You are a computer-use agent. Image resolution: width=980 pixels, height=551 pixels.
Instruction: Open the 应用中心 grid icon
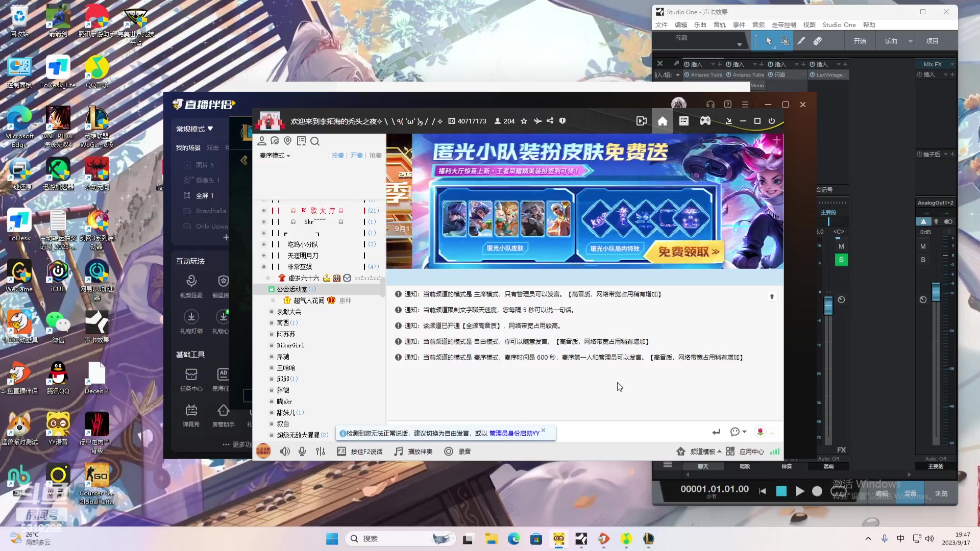point(730,452)
